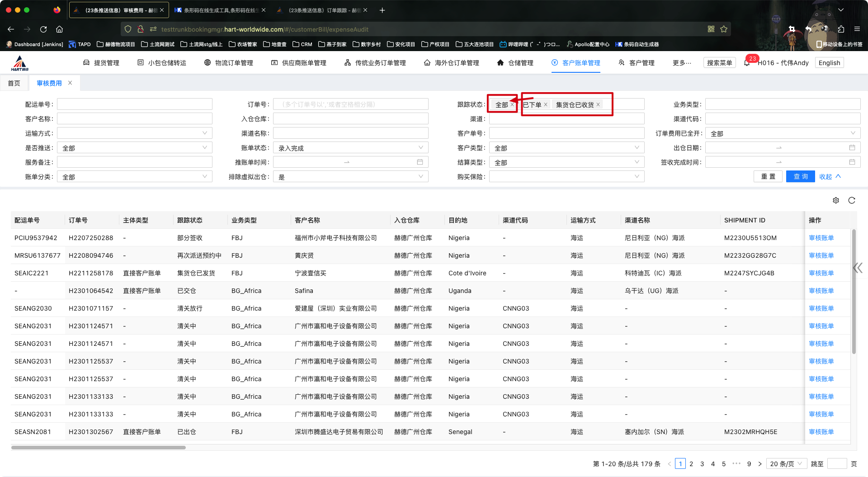Click the HART logo in the header

[20, 63]
